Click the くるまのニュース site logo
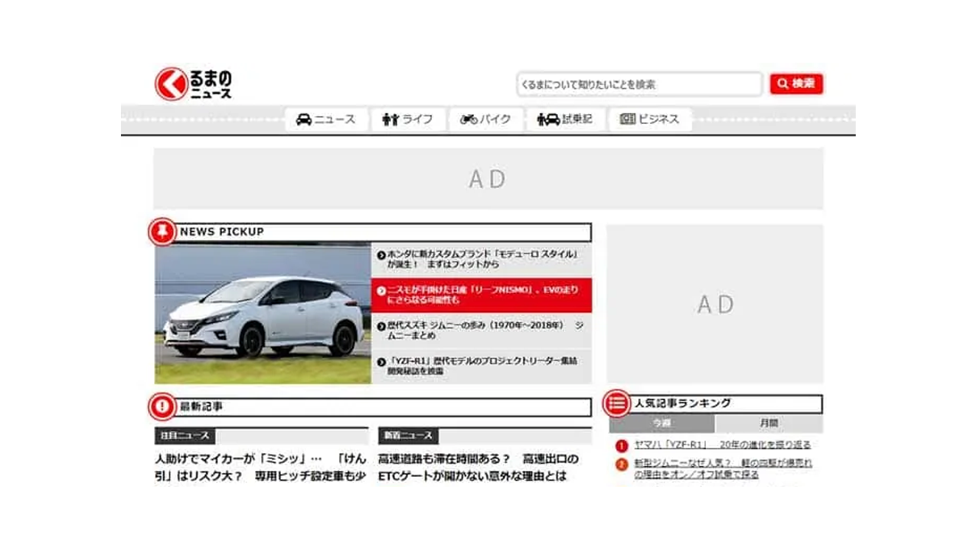Viewport: 980px width, 551px height. point(194,84)
